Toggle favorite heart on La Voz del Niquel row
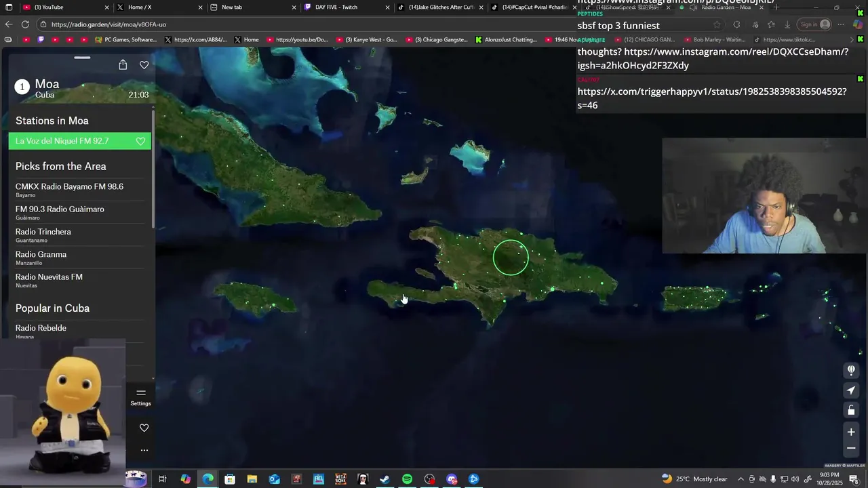The height and width of the screenshot is (488, 868). click(140, 141)
